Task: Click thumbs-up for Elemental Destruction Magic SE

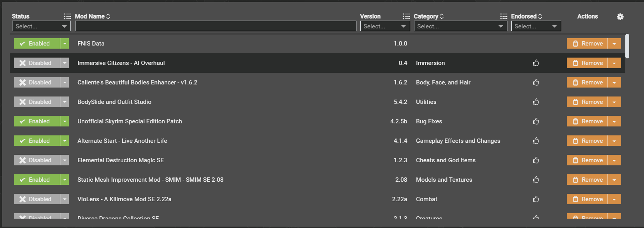Action: point(536,160)
